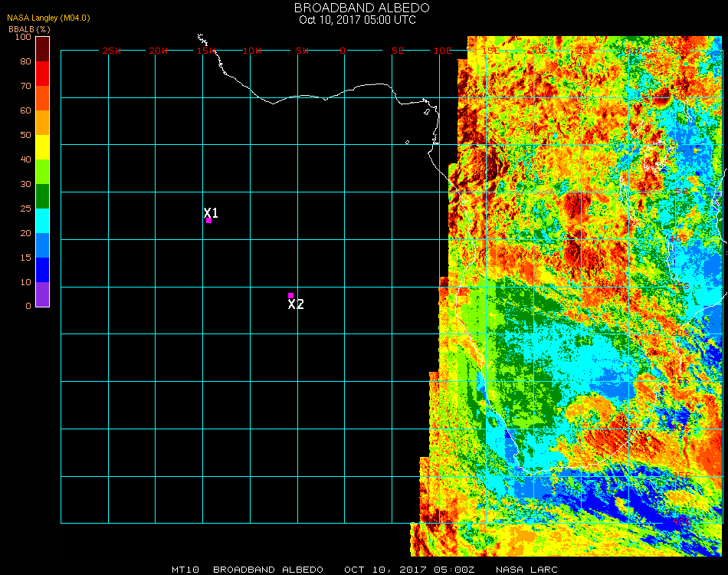
Task: Click the magenta X1 marker square
Action: point(209,221)
